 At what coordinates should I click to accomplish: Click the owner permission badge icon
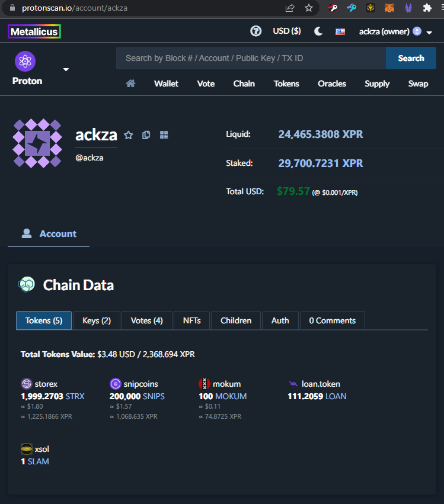click(417, 31)
